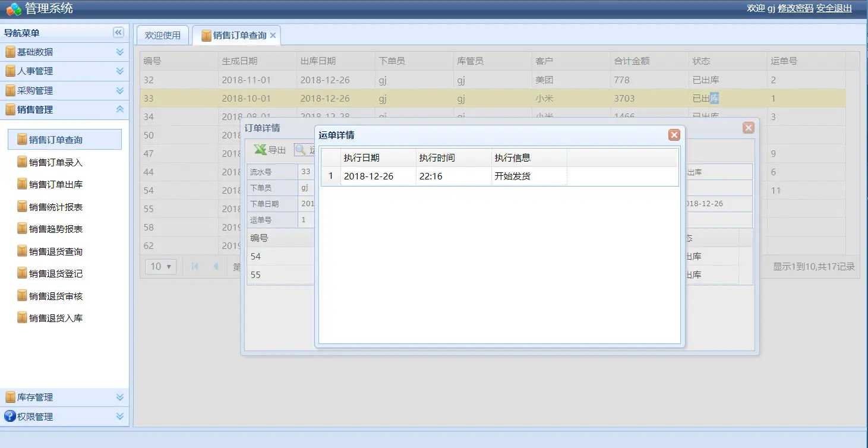
Task: Expand the 基础数据 section arrow
Action: 120,52
